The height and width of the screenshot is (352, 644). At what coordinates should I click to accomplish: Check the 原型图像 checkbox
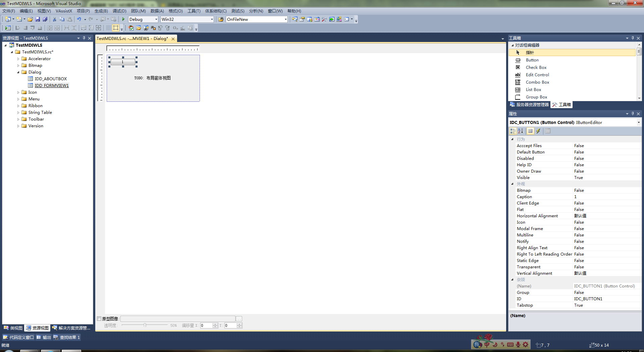[x=99, y=319]
